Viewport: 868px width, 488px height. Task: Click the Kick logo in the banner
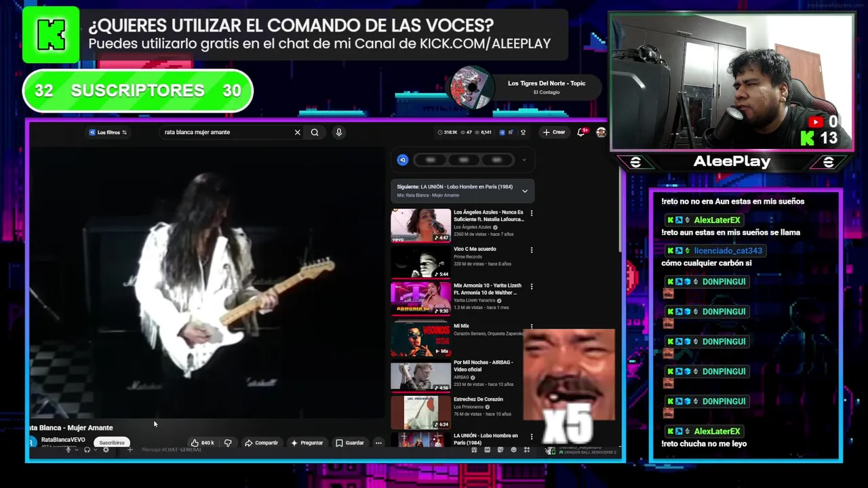pyautogui.click(x=51, y=35)
